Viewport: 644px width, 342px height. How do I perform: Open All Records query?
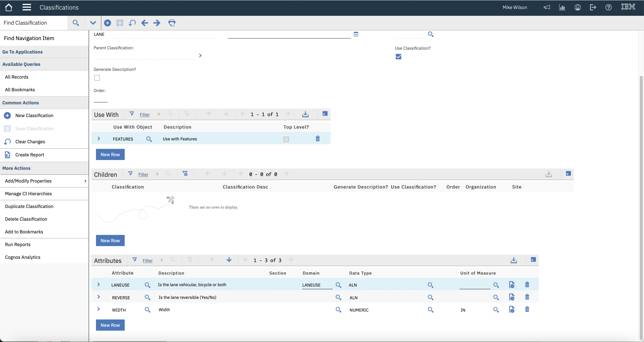[17, 77]
